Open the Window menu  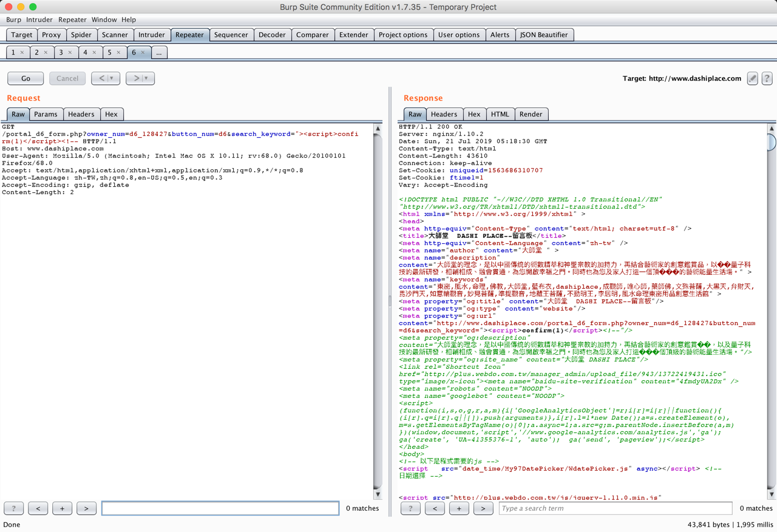click(x=104, y=20)
